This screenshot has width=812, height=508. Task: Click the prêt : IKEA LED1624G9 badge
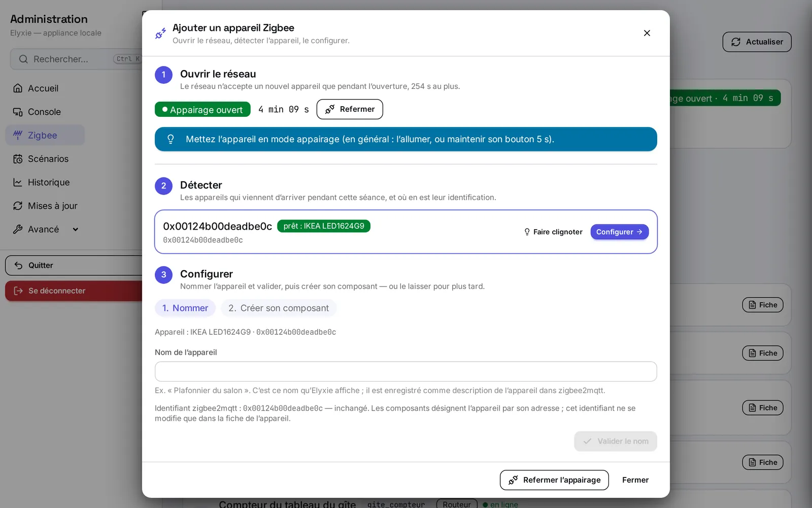tap(324, 226)
